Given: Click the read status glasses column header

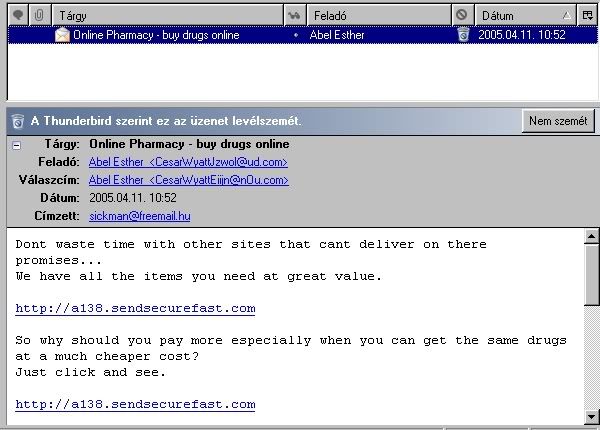Looking at the screenshot, I should (294, 15).
